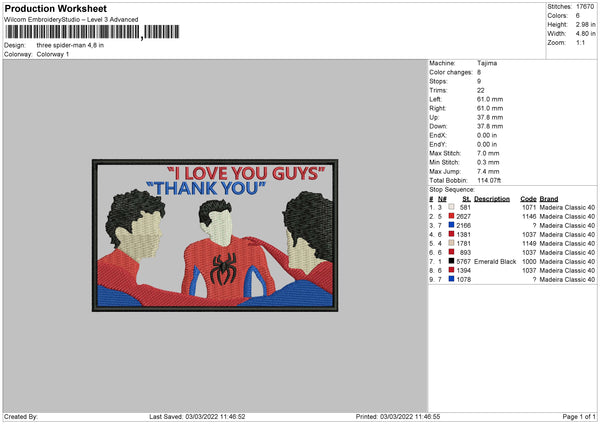Click the "N#" column header
The image size is (600, 424).
pos(442,199)
